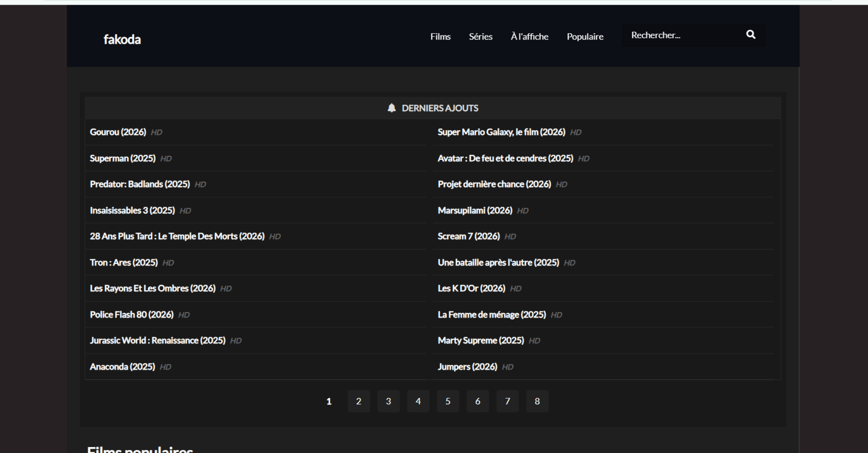The height and width of the screenshot is (453, 868).
Task: Open Jurassic World : Renaissance (2025)
Action: tap(157, 341)
